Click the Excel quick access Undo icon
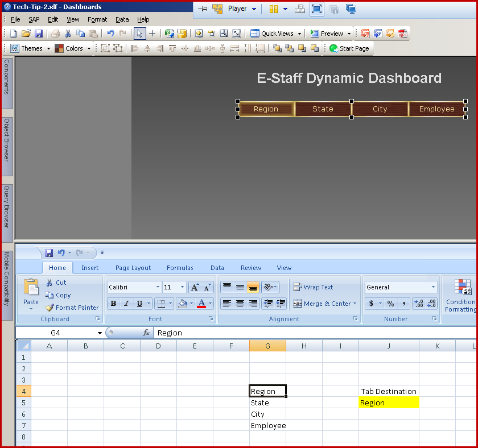Image resolution: width=478 pixels, height=448 pixels. (x=61, y=253)
